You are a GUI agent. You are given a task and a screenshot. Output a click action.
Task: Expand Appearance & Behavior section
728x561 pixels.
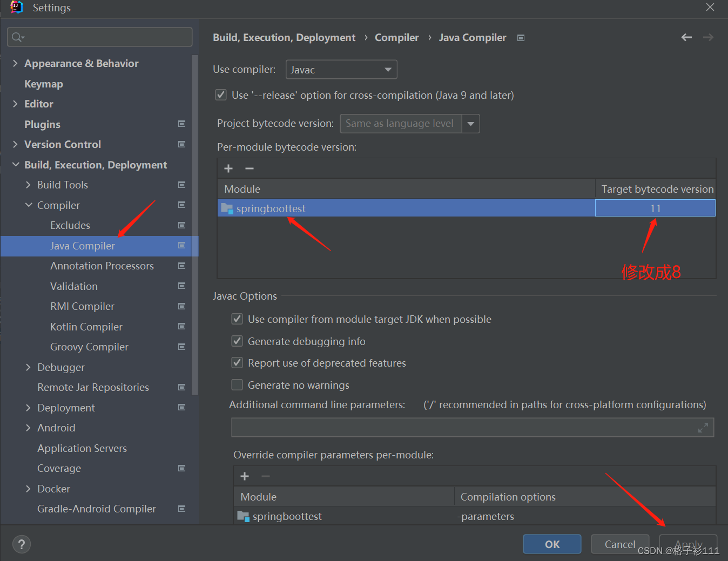click(15, 63)
